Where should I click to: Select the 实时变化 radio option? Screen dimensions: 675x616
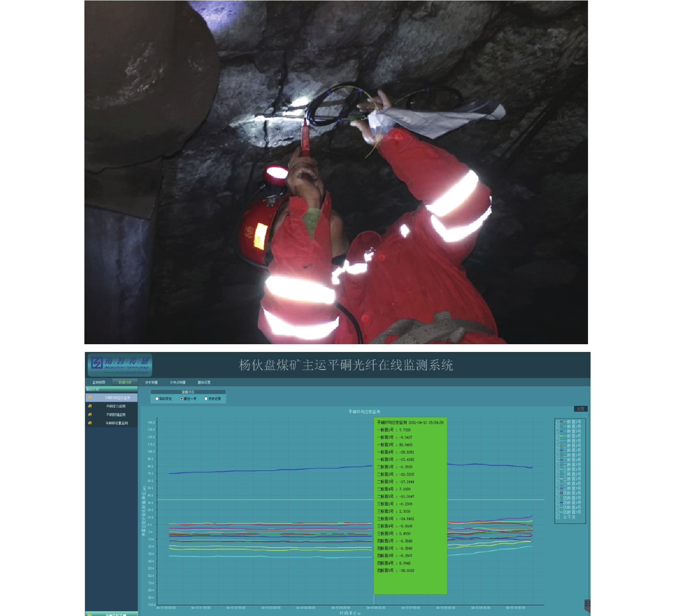pos(157,399)
